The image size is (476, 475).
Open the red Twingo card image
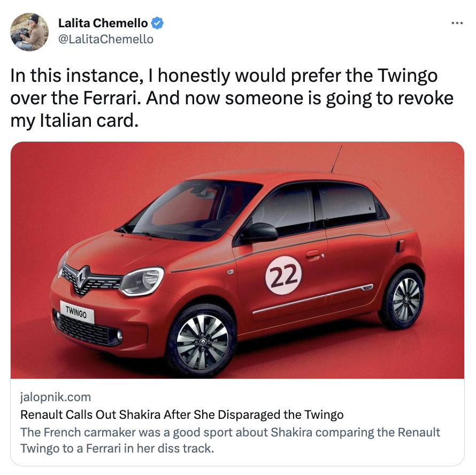[x=237, y=260]
